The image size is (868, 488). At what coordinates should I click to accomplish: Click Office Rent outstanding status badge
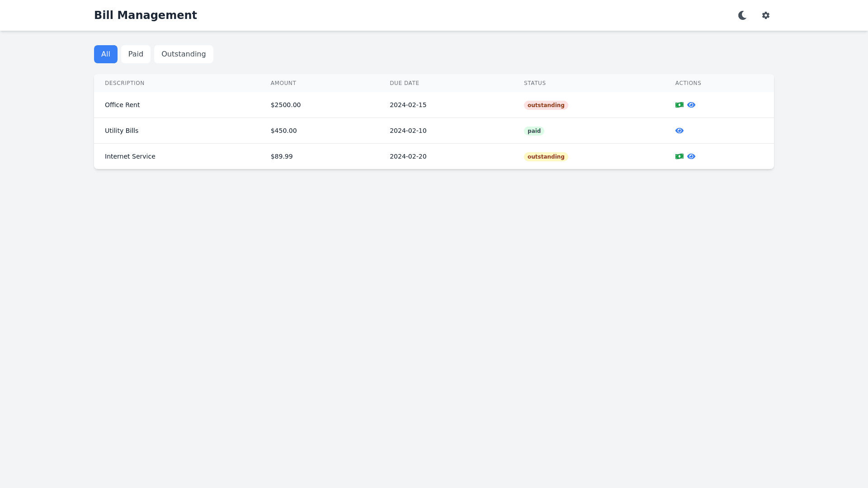pyautogui.click(x=546, y=105)
